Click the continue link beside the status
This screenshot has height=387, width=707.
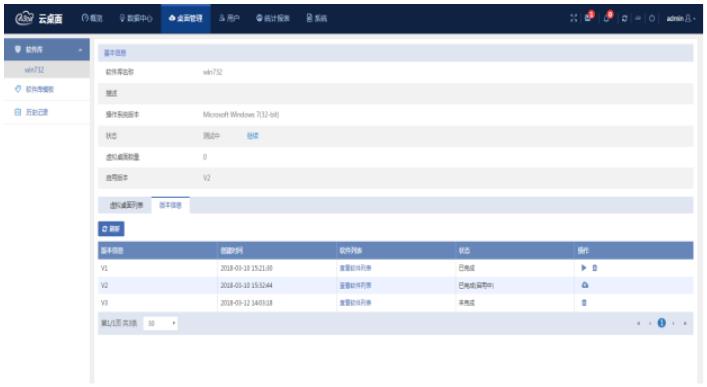252,136
